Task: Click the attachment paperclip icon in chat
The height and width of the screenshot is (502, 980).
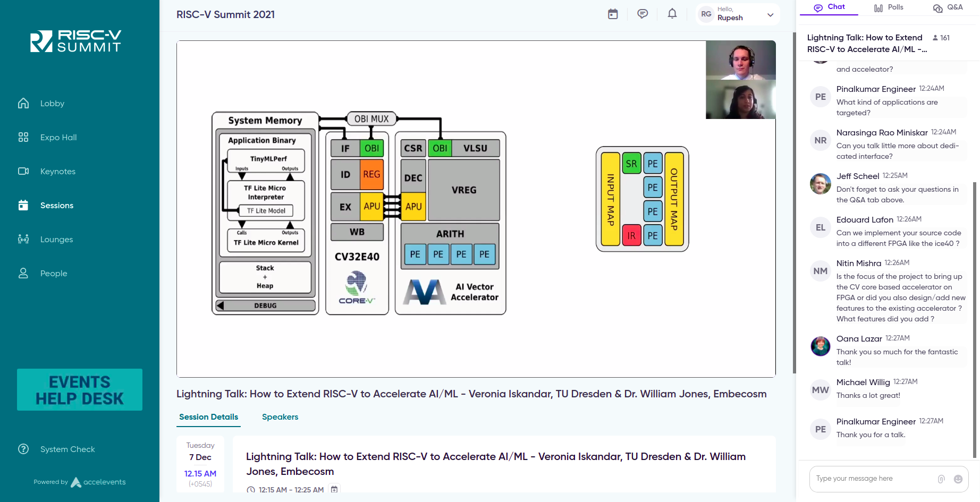Action: pos(941,479)
